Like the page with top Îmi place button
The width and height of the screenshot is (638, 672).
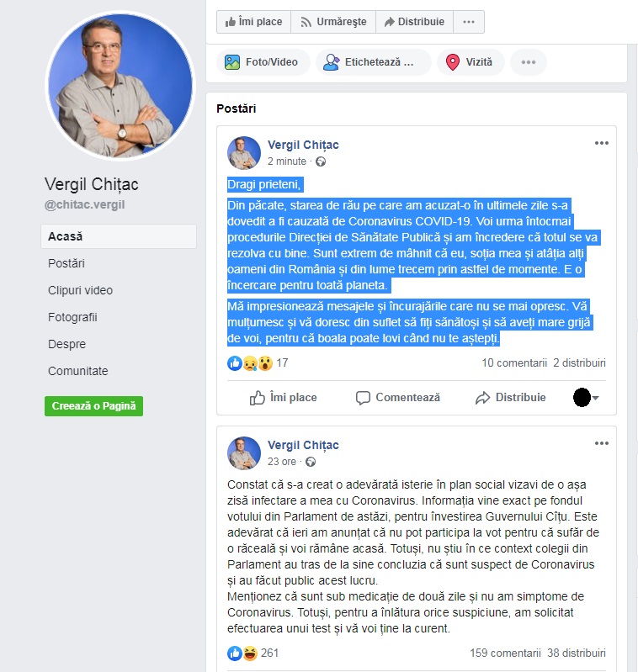[254, 22]
